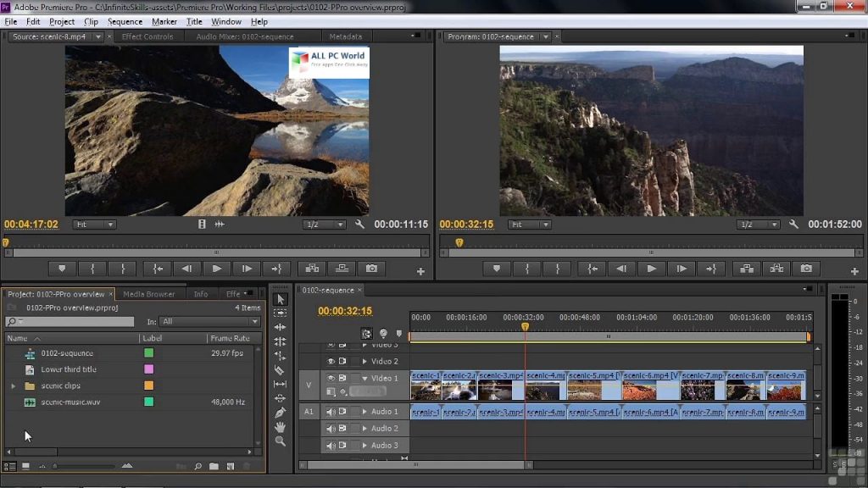The image size is (868, 488).
Task: Open Program monitor wrench settings
Action: click(793, 225)
